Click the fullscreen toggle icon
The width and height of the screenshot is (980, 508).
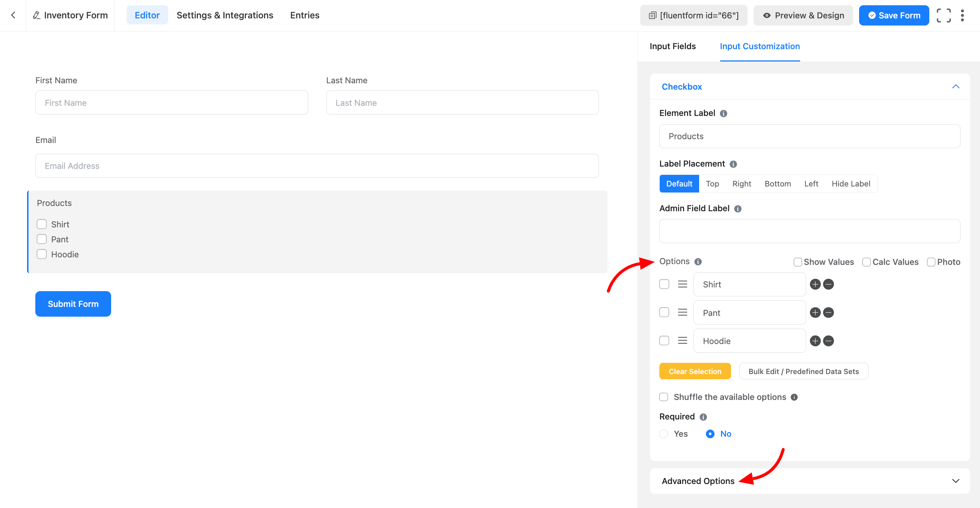pyautogui.click(x=944, y=16)
